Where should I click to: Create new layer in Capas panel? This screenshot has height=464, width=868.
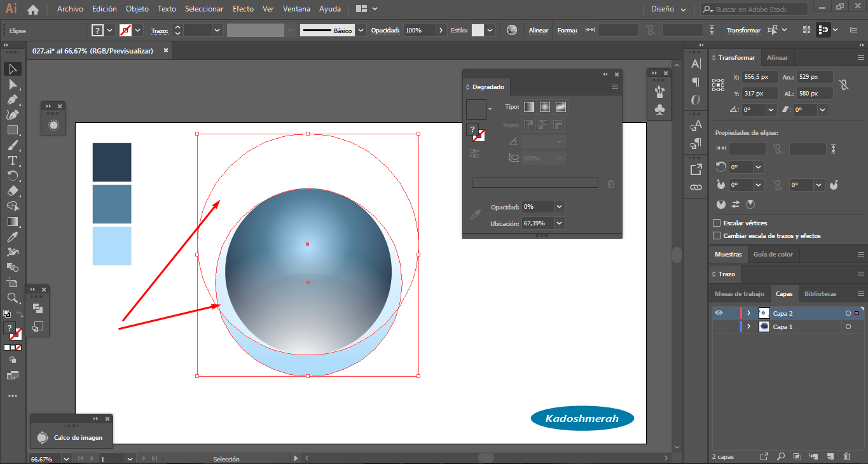830,456
